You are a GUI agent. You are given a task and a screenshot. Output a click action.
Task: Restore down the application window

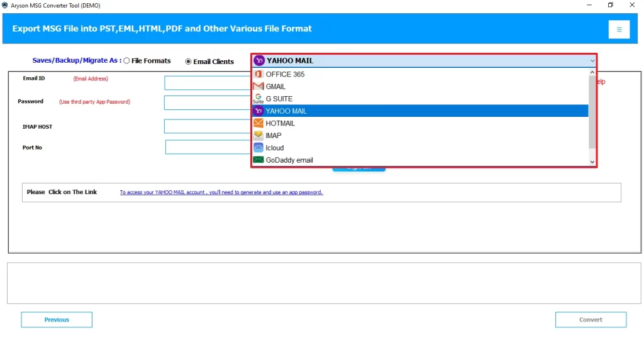[610, 5]
